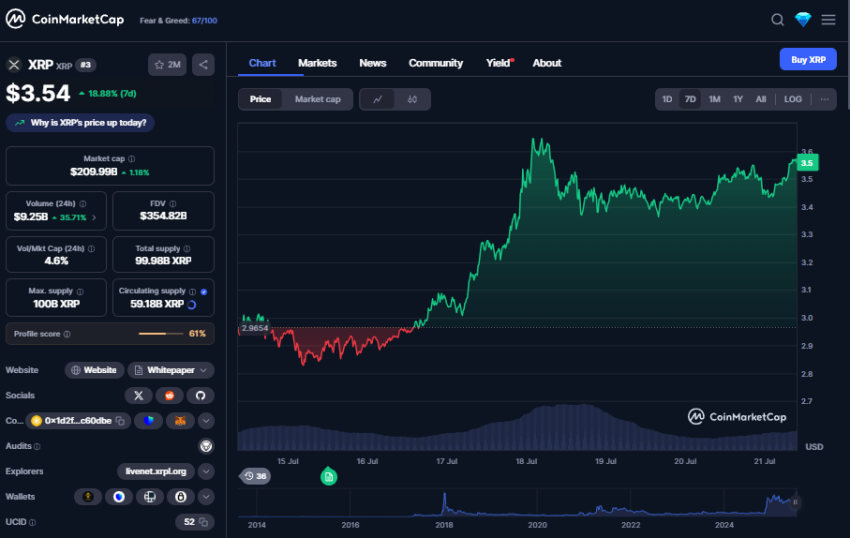Open the livenet.xrpl.org explorer link
This screenshot has width=850, height=538.
click(156, 471)
